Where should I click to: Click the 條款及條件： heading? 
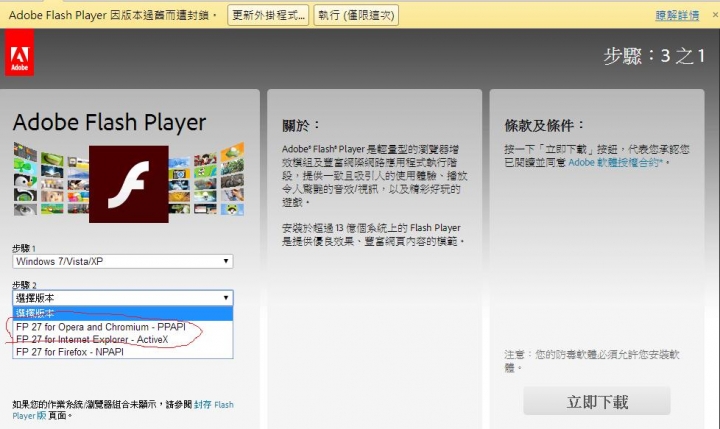tap(544, 125)
